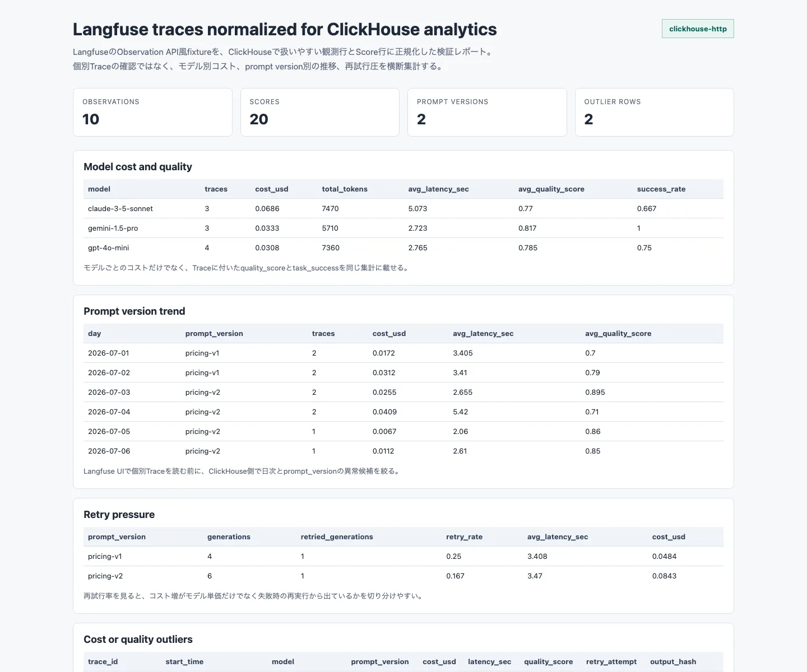The width and height of the screenshot is (807, 672).
Task: Click latency value 5.073
Action: pos(418,209)
